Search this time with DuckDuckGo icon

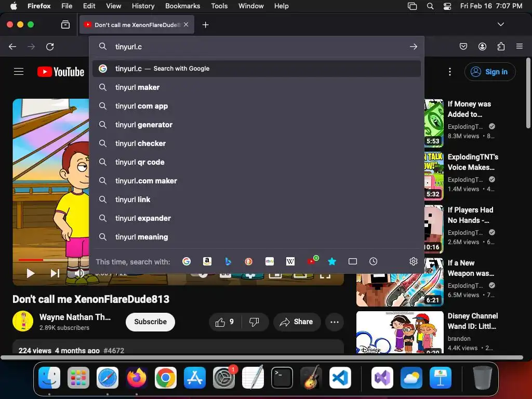249,261
